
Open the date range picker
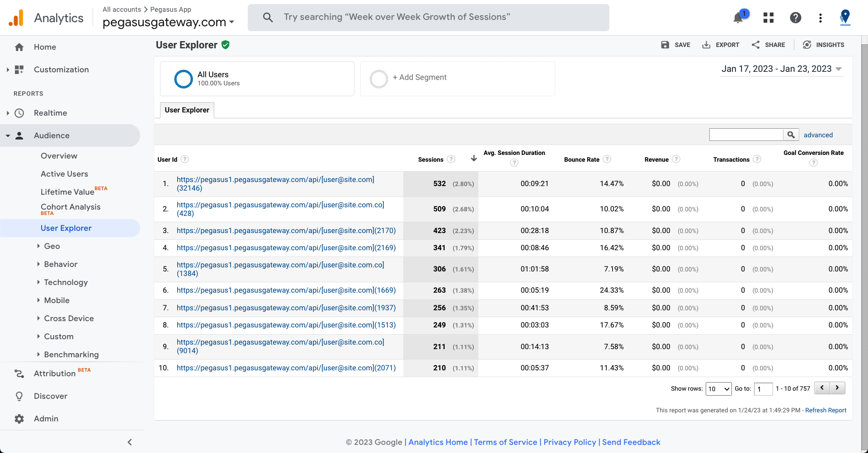point(782,69)
